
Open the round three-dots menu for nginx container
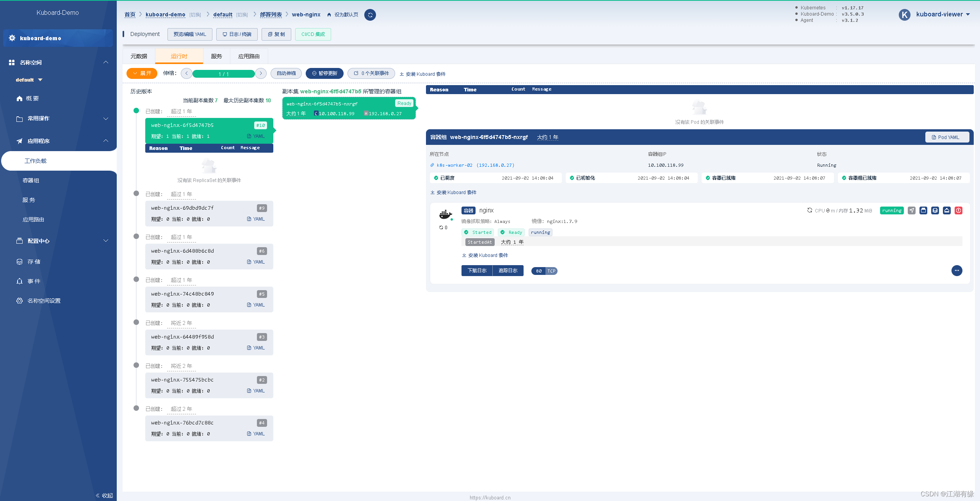pos(957,271)
